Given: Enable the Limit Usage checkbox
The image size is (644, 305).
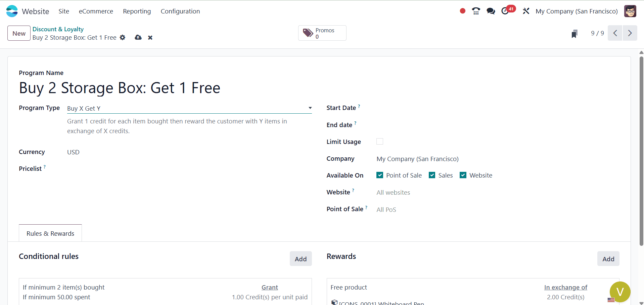Looking at the screenshot, I should [x=379, y=141].
